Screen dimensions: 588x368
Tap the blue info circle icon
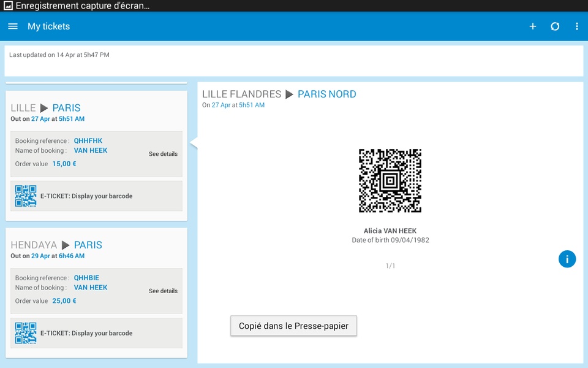click(567, 259)
